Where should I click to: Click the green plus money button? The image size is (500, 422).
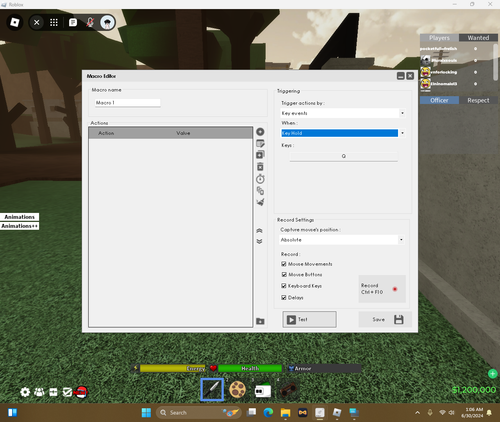493,374
